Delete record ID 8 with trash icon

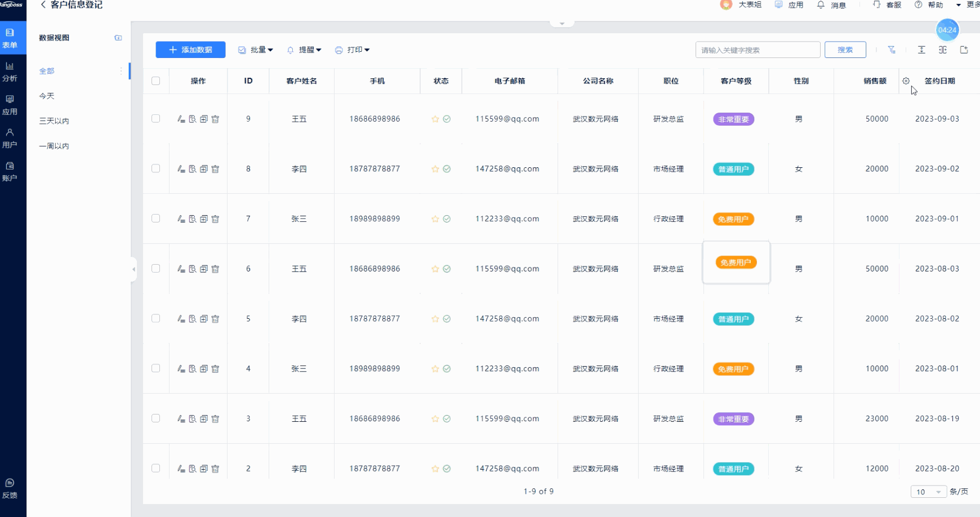click(215, 169)
